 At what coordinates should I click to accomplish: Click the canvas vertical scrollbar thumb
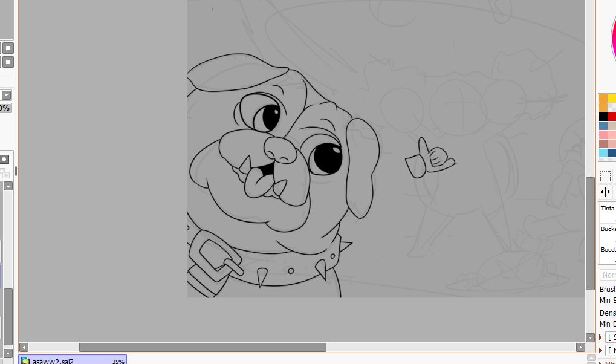coord(590,233)
